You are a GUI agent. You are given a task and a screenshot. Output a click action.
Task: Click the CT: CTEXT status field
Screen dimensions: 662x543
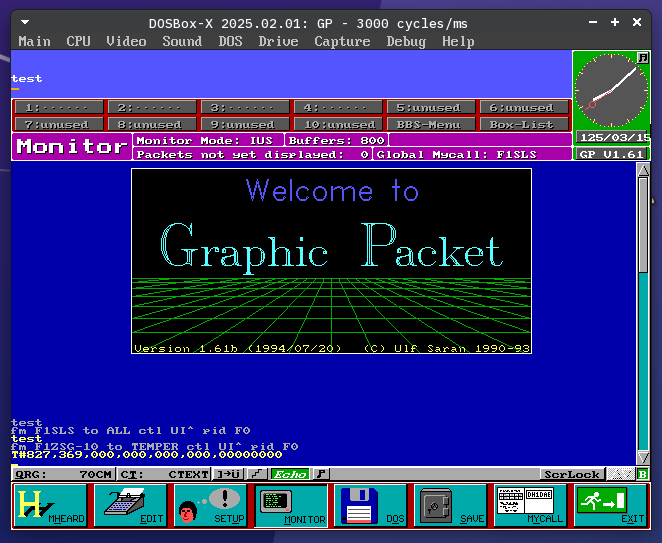[164, 474]
